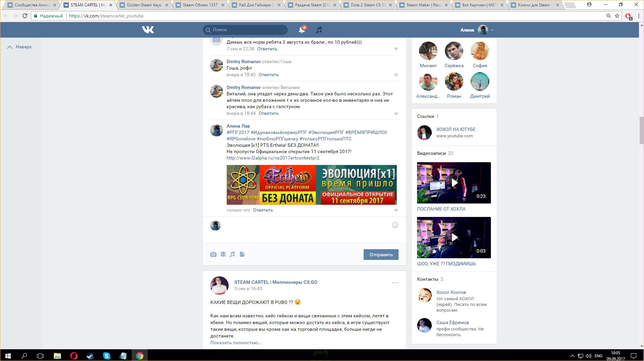Image resolution: width=644 pixels, height=361 pixels.
Task: Play the 0:03 ШОО, УЖЕ video
Action: click(x=454, y=237)
